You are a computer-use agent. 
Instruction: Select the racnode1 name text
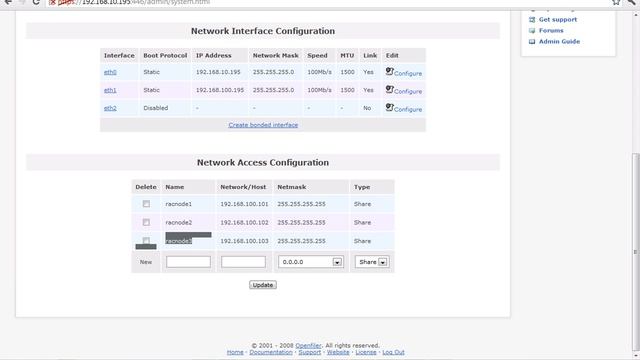coord(178,204)
